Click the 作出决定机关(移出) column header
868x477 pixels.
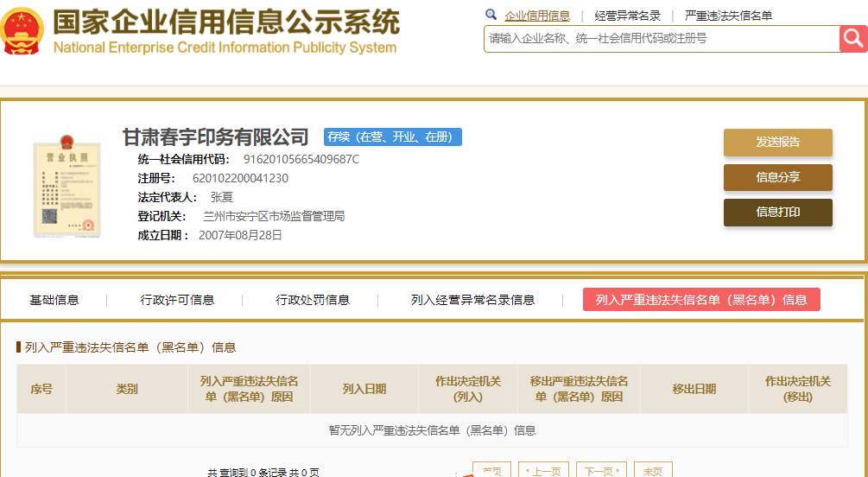click(798, 389)
